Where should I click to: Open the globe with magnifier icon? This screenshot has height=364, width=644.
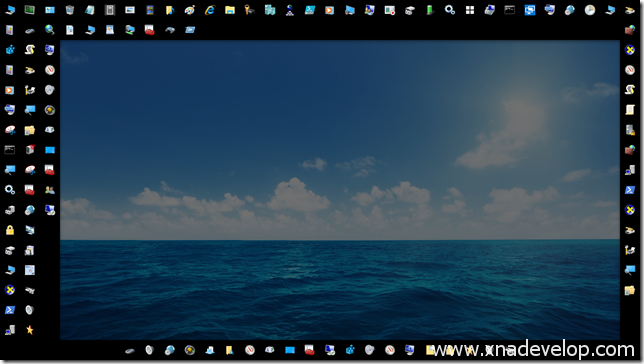click(50, 30)
